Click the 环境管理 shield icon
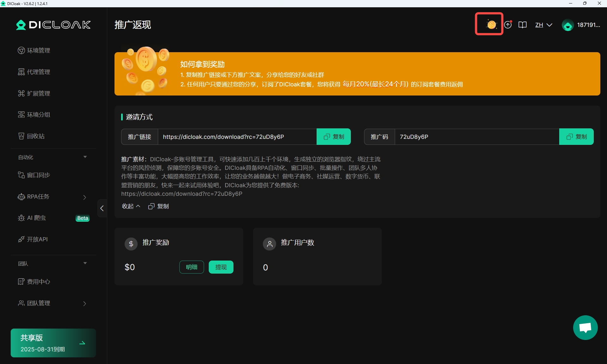 point(21,50)
